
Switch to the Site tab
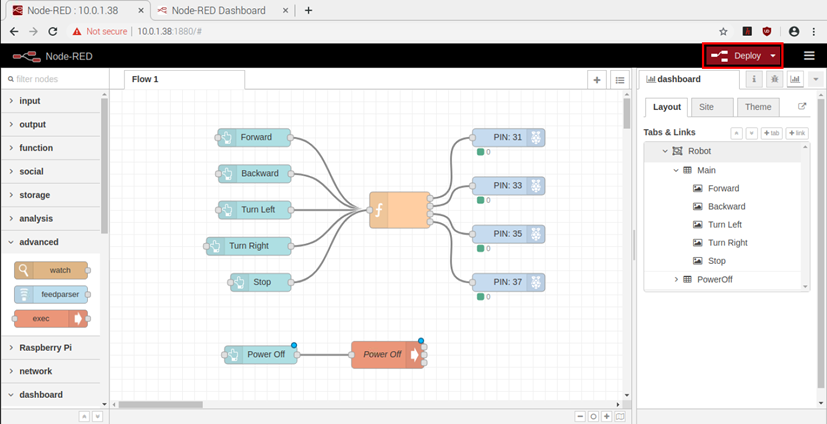pyautogui.click(x=712, y=107)
